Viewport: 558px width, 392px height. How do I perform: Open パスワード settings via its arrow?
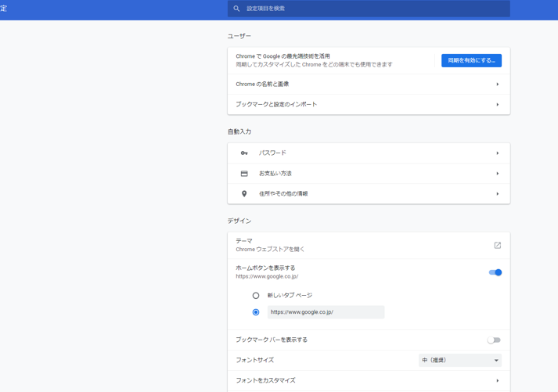[x=498, y=153]
